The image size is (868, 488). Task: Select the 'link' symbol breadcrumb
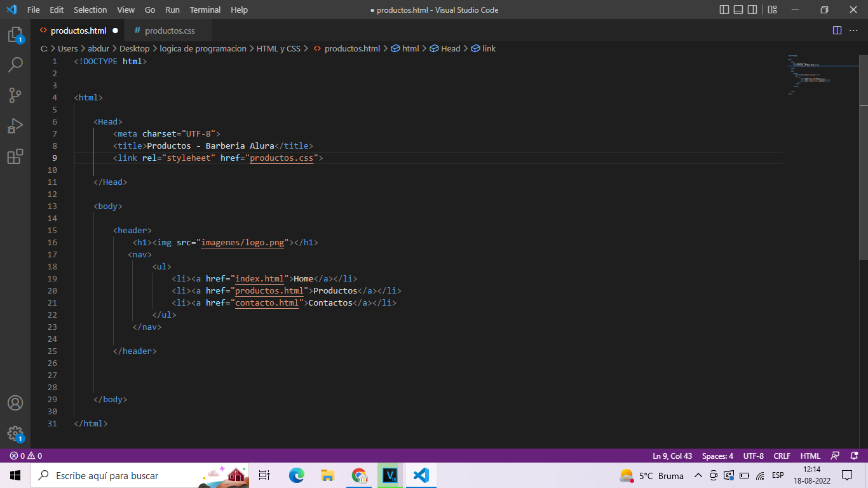coord(484,48)
